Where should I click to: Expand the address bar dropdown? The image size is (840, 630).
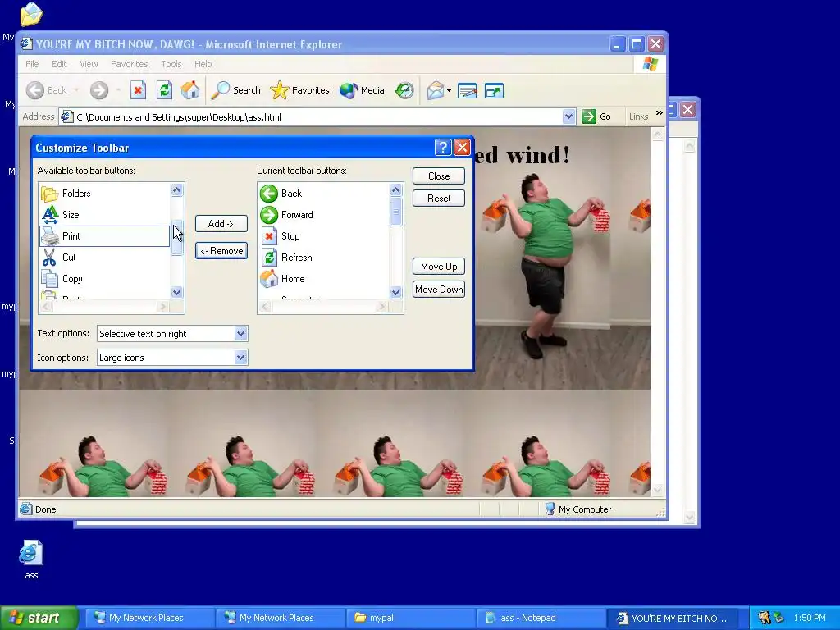[569, 116]
